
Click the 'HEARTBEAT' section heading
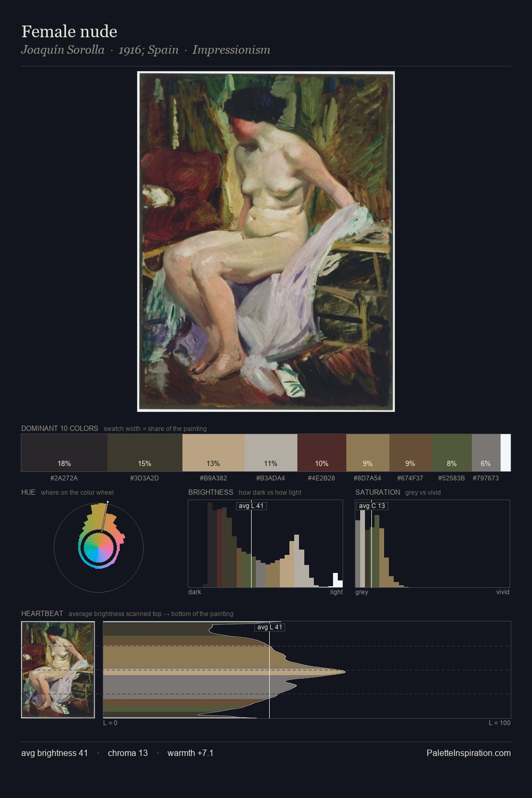tap(42, 613)
